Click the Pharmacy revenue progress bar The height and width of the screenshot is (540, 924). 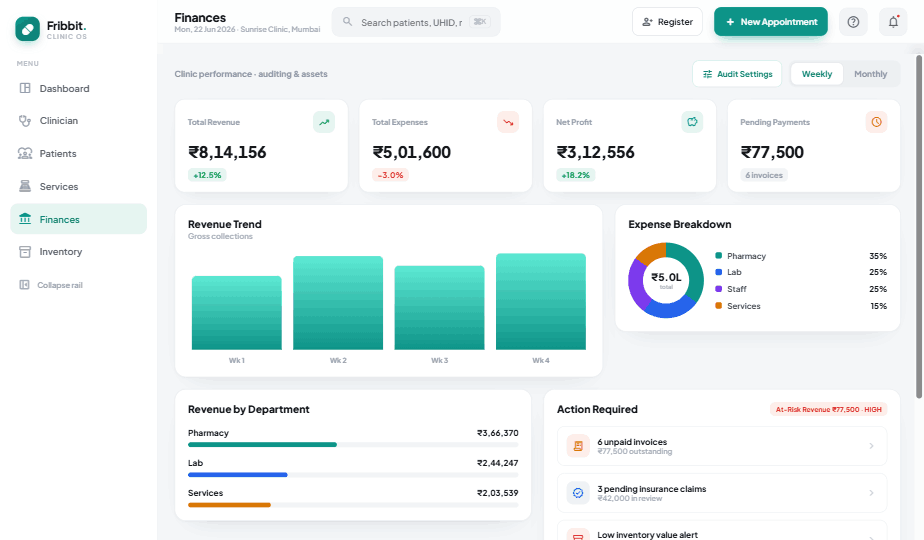[353, 444]
